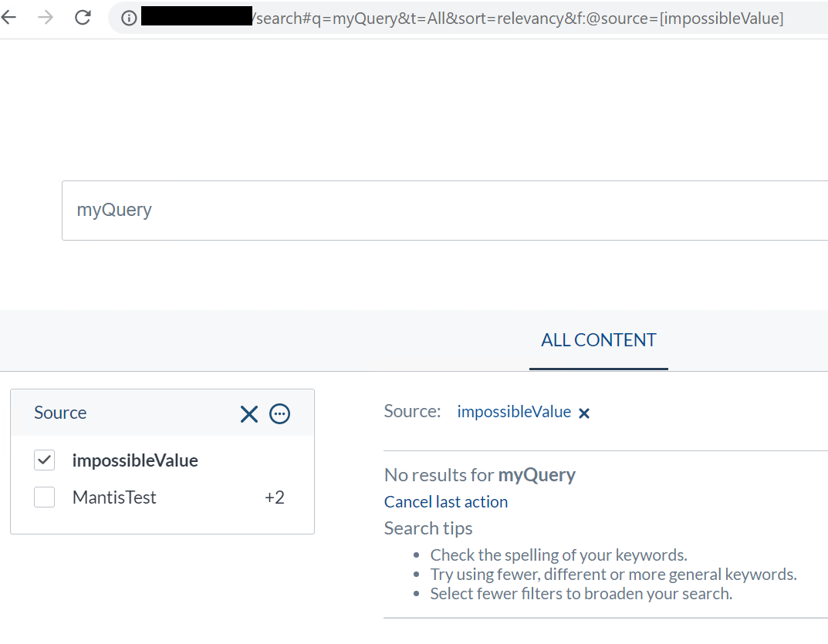828x644 pixels.
Task: Switch to the ALL CONTENT tab
Action: [x=599, y=340]
